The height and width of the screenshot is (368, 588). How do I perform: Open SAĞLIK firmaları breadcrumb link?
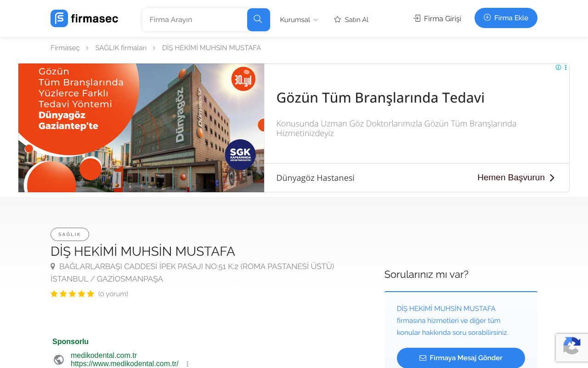click(121, 48)
